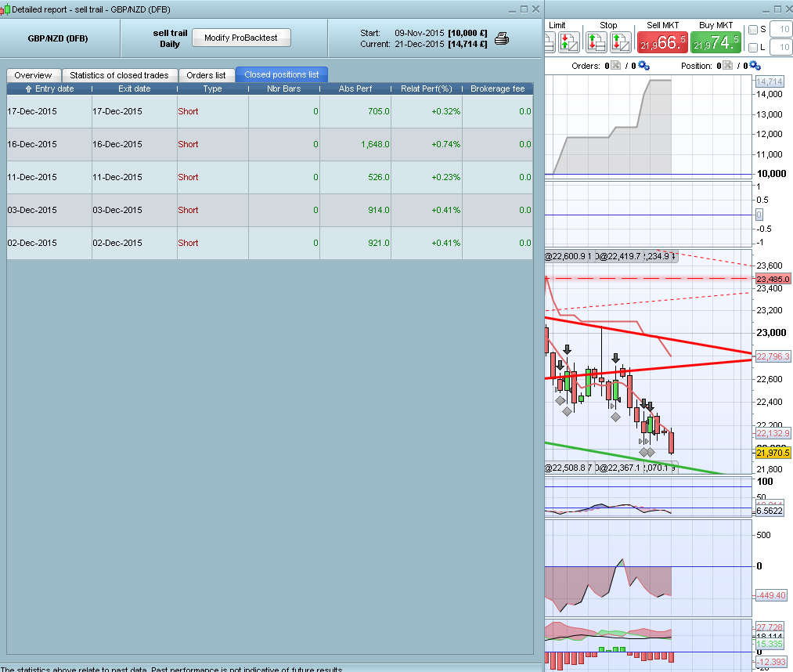The image size is (793, 672).
Task: Sort by the Brokerage fee column header
Action: [x=498, y=89]
